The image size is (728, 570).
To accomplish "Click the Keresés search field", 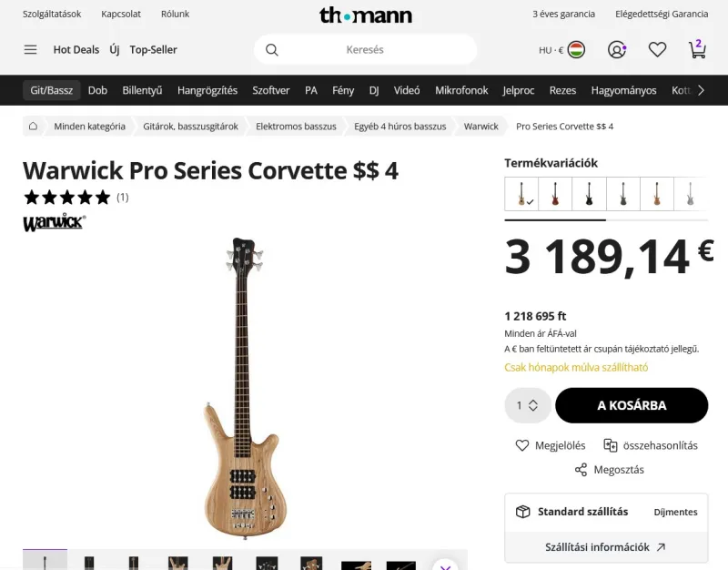I will (365, 50).
